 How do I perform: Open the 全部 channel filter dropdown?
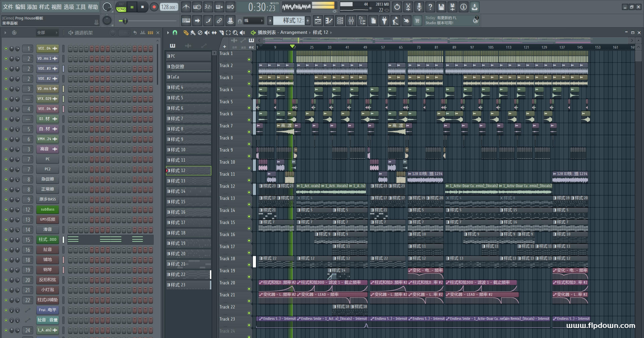pos(47,33)
